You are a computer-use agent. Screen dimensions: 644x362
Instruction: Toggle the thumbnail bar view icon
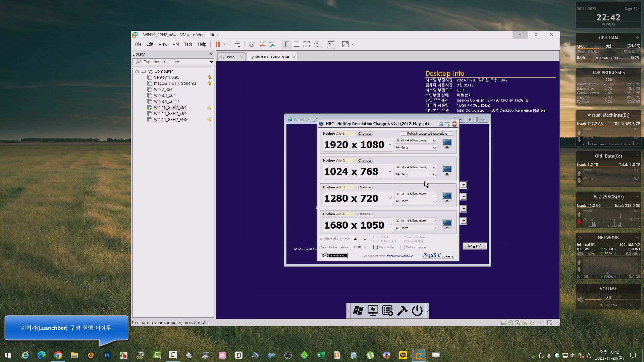pos(297,44)
